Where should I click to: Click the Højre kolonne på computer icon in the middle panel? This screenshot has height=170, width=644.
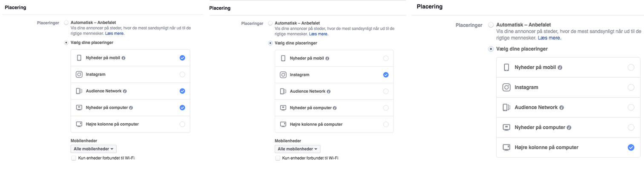click(x=283, y=125)
